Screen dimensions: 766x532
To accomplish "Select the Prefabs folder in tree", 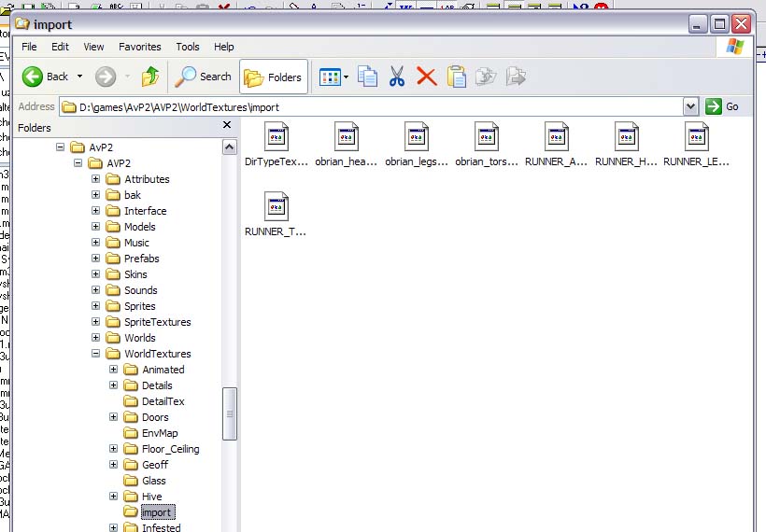I will (142, 259).
